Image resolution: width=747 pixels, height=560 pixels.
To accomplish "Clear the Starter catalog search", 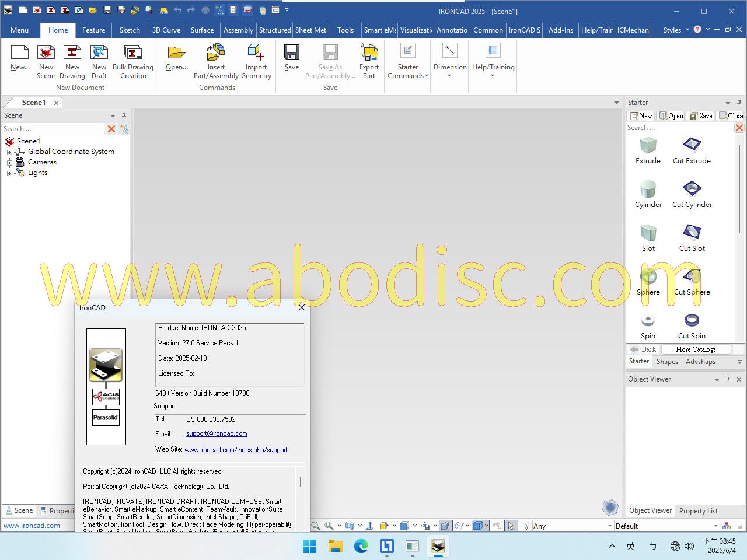I will click(x=739, y=128).
